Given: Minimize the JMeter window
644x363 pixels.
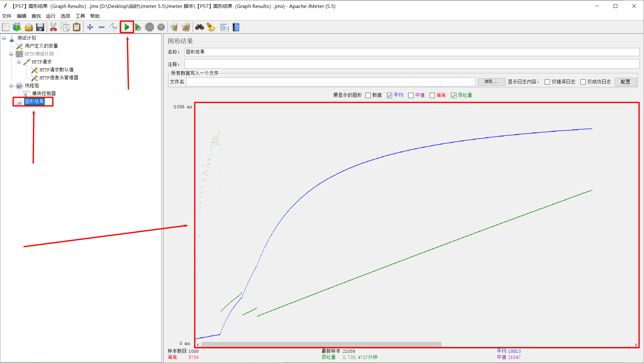Looking at the screenshot, I should 597,6.
